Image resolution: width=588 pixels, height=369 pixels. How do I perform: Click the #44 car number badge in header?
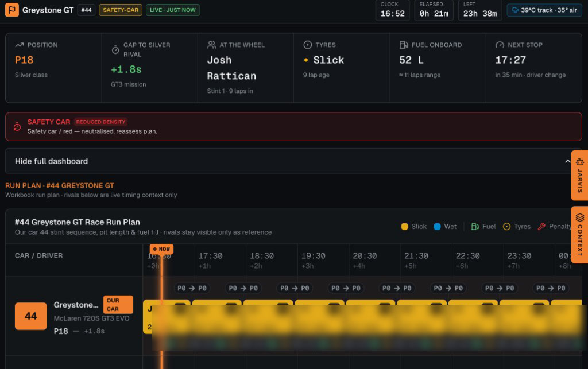pos(86,10)
